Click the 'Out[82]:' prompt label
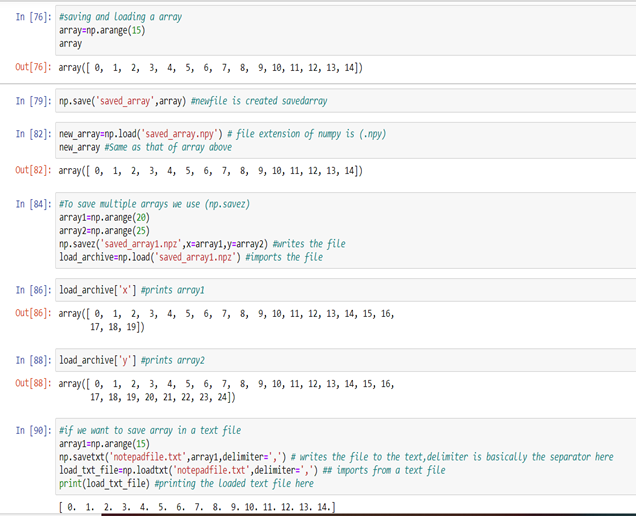The height and width of the screenshot is (516, 636). (34, 170)
